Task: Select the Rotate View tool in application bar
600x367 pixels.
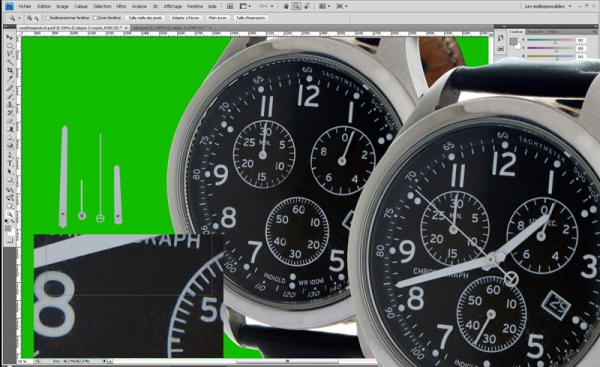Action: (306, 6)
